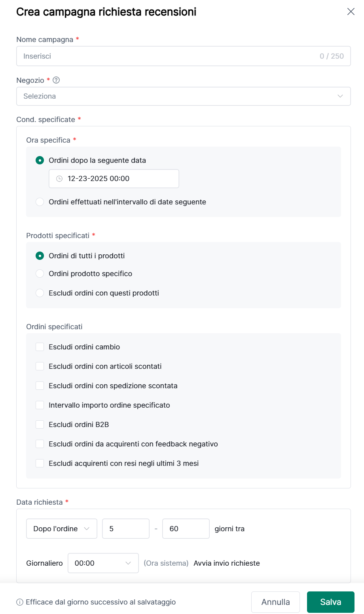Close the campaign creation dialog

point(351,11)
